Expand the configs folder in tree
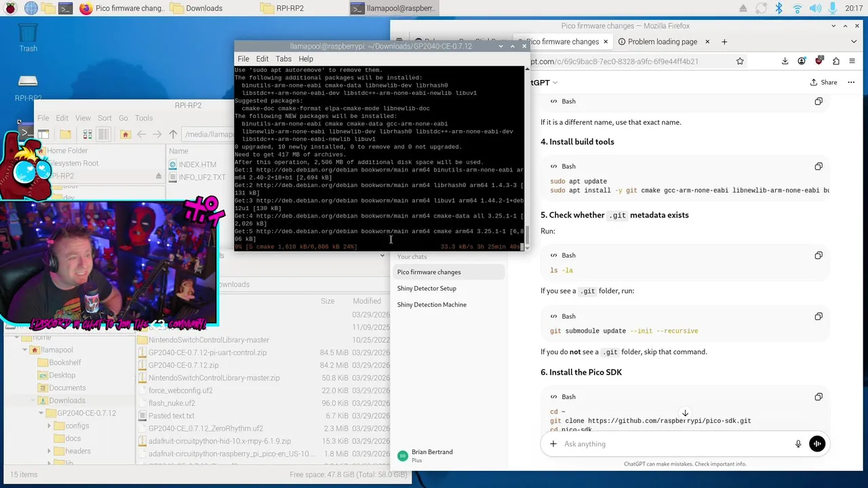The height and width of the screenshot is (488, 868). tap(49, 426)
